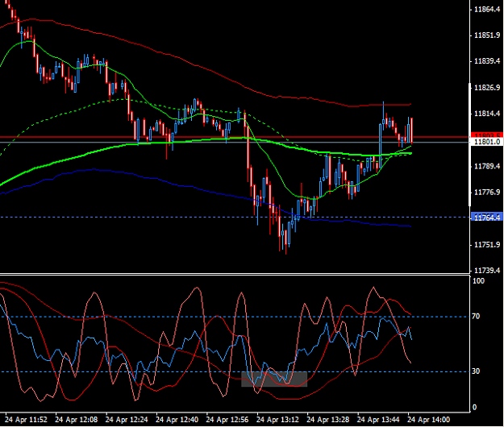Click the 24 Apr 14:00 time label
The height and width of the screenshot is (427, 504).
(x=429, y=420)
